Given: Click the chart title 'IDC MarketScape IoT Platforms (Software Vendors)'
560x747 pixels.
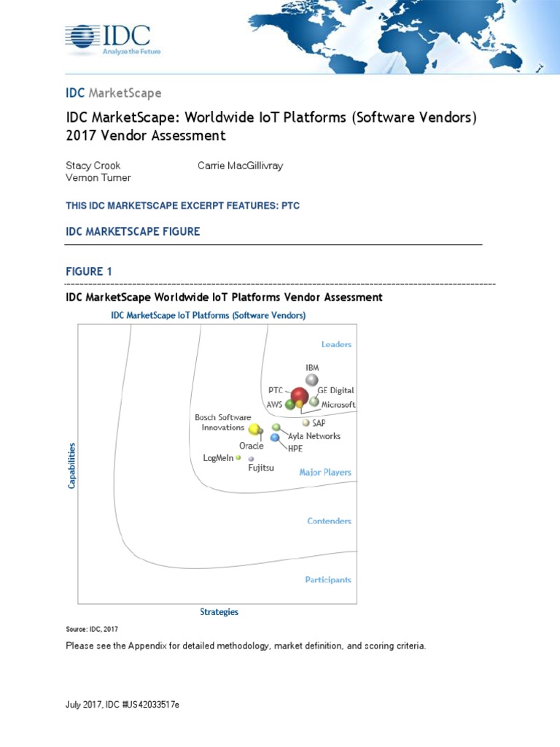Looking at the screenshot, I should click(208, 315).
